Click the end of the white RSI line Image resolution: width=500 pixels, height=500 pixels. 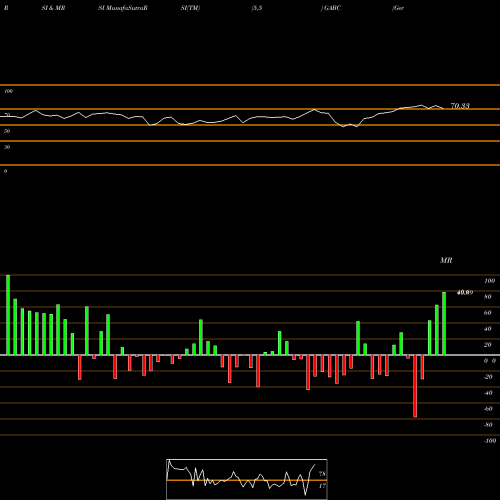[x=443, y=108]
